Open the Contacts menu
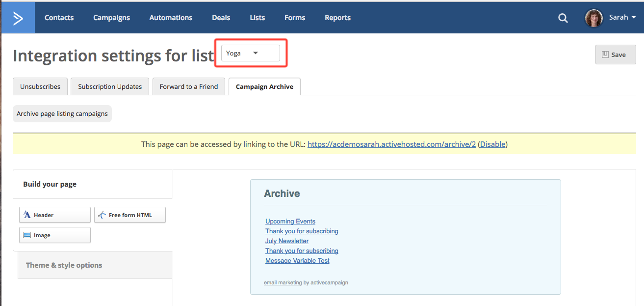 59,18
